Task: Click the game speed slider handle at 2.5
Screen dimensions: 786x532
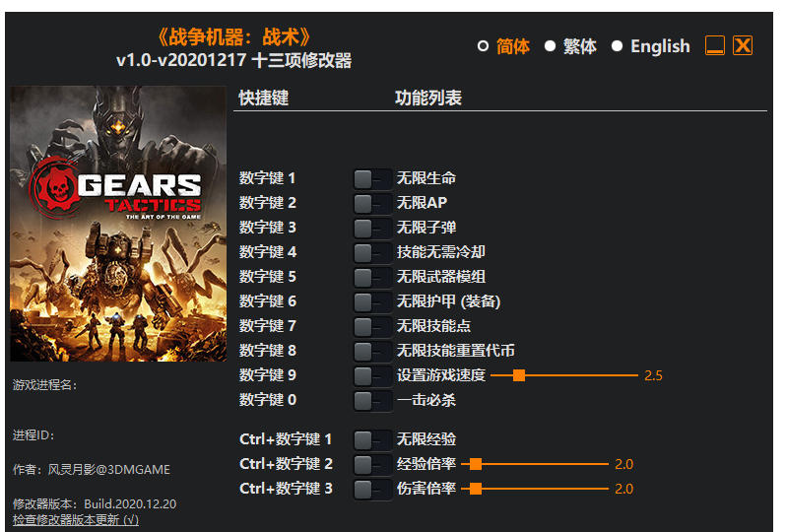Action: (519, 375)
